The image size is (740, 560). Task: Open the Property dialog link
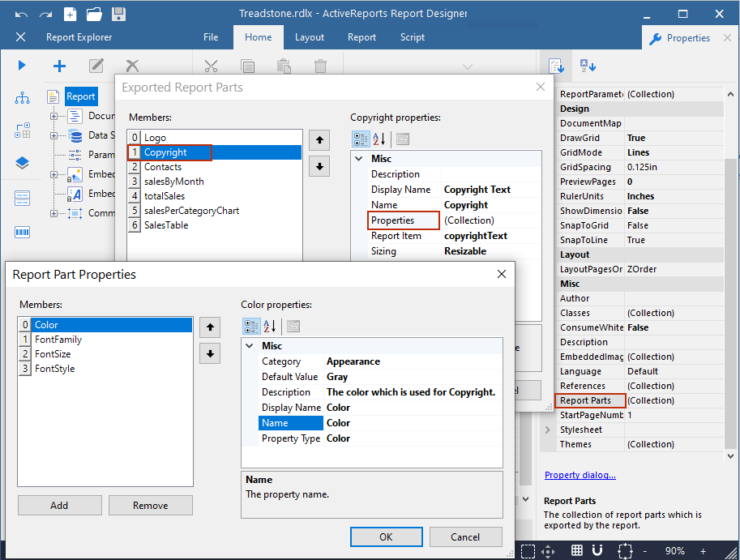click(x=580, y=475)
